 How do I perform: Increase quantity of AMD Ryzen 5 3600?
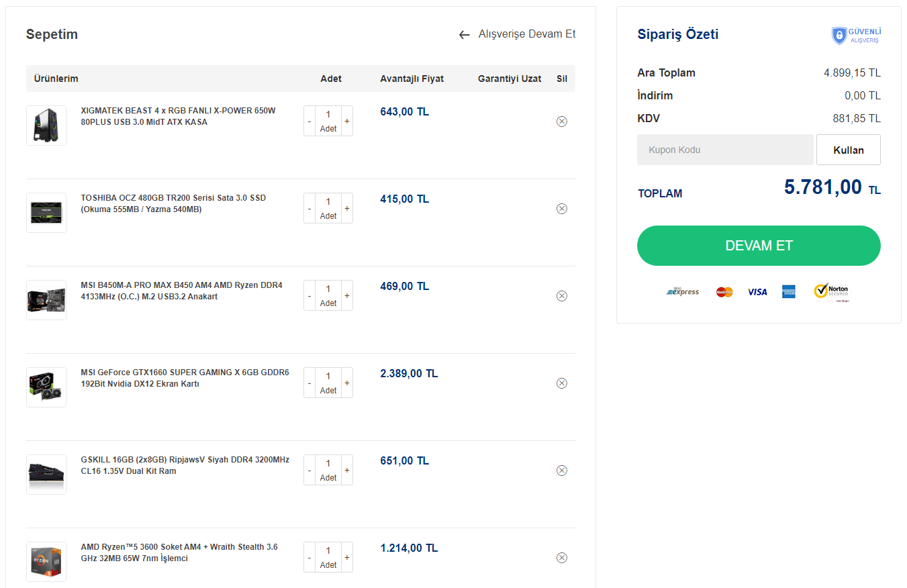click(347, 558)
